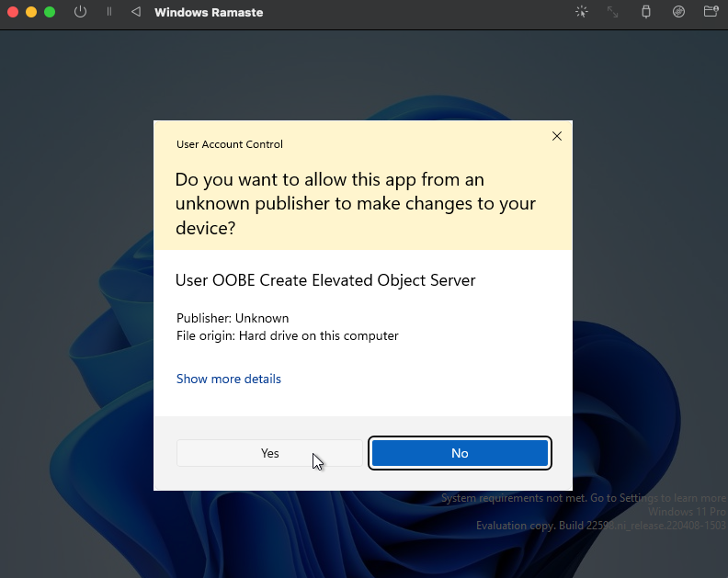Screen dimensions: 728x578
Task: Click the cursor capture icon in toolbar
Action: tap(581, 12)
